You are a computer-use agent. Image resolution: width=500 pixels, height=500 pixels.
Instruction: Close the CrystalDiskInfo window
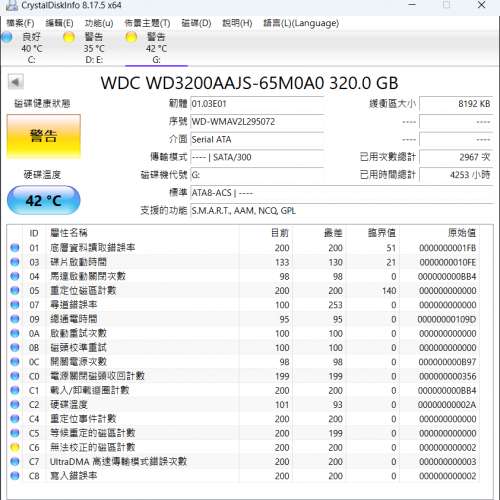tap(482, 5)
